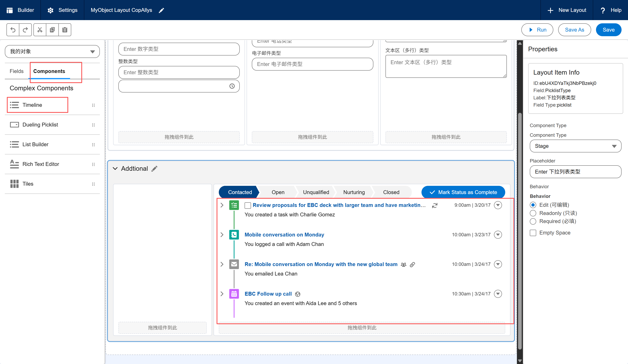Click the teal call log icon
This screenshot has height=364, width=628.
pyautogui.click(x=234, y=235)
